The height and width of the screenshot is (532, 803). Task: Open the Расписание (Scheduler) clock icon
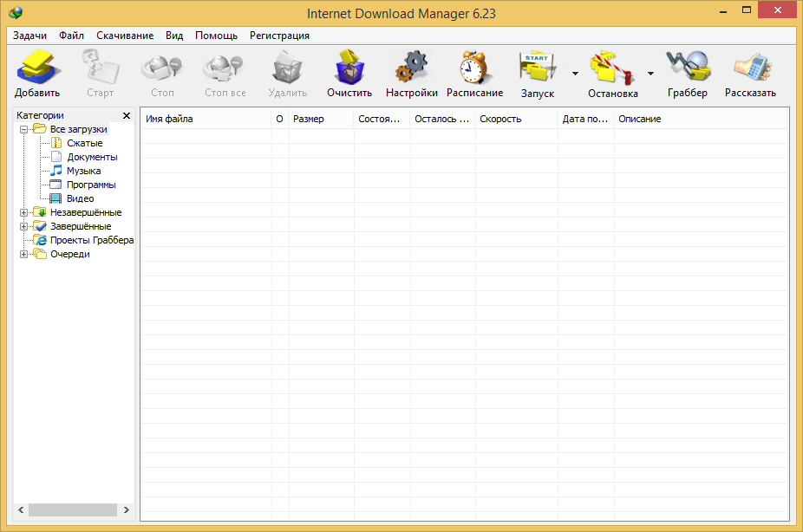[x=474, y=68]
